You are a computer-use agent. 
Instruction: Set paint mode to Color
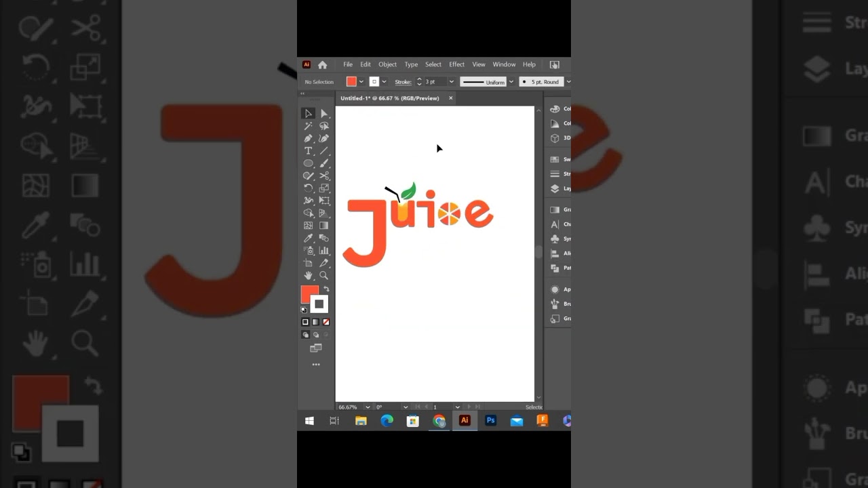[305, 322]
